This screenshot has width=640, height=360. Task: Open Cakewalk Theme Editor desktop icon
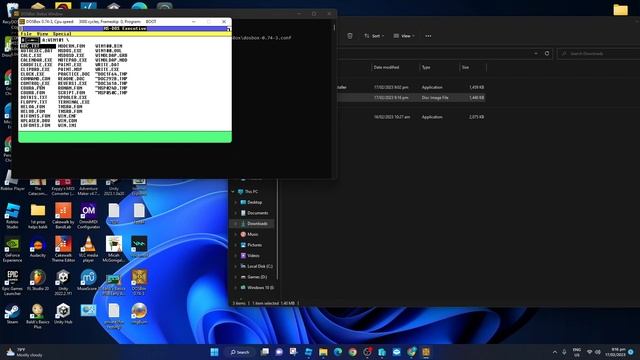(63, 249)
